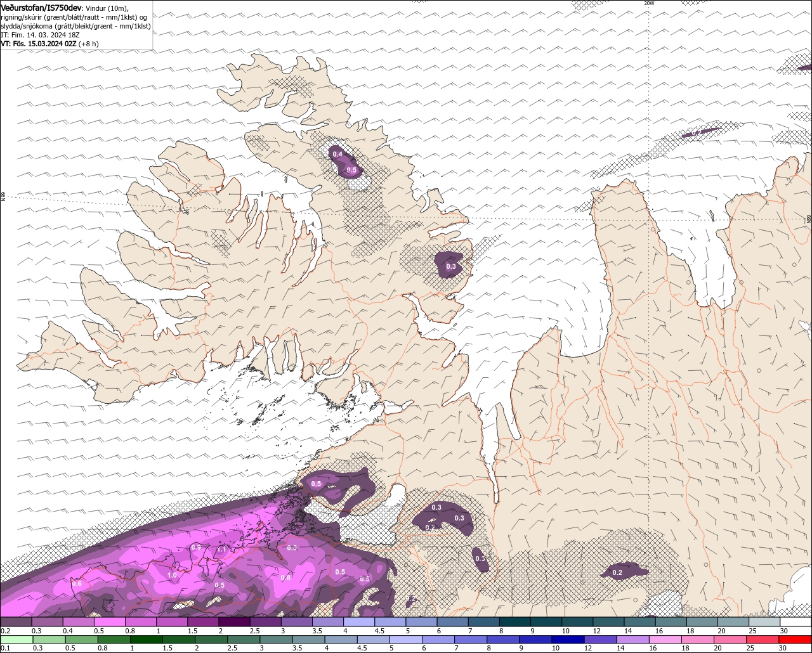Click upper legend swatch labeled 0.8

141,622
